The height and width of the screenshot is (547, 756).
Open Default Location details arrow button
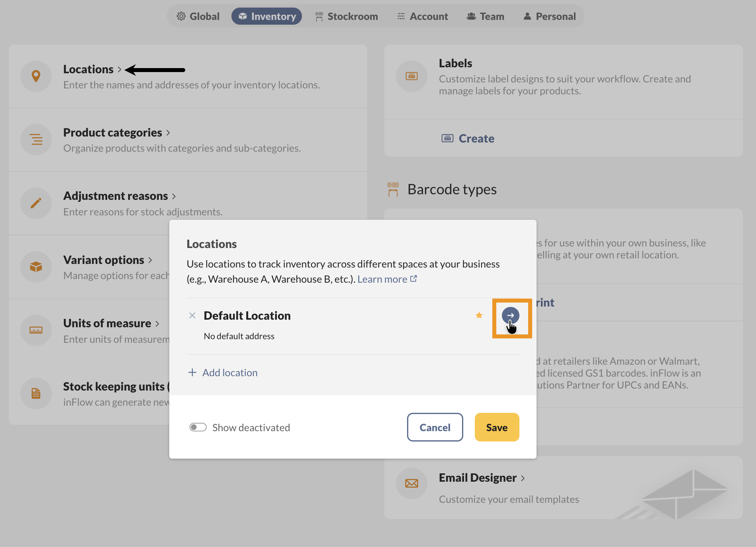tap(510, 315)
